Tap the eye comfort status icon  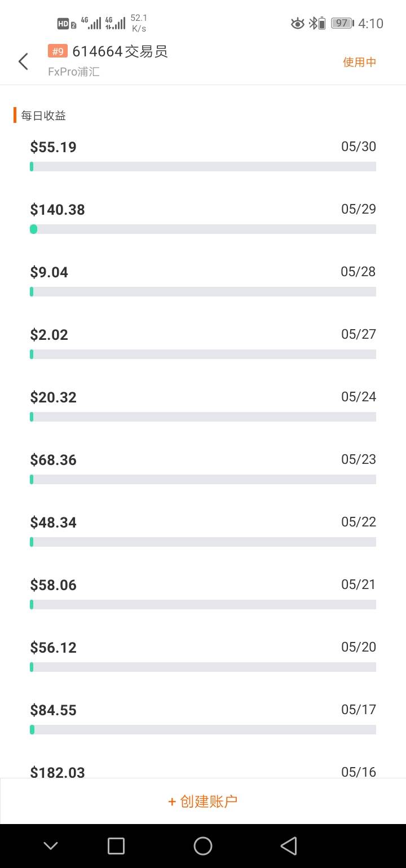pyautogui.click(x=297, y=23)
